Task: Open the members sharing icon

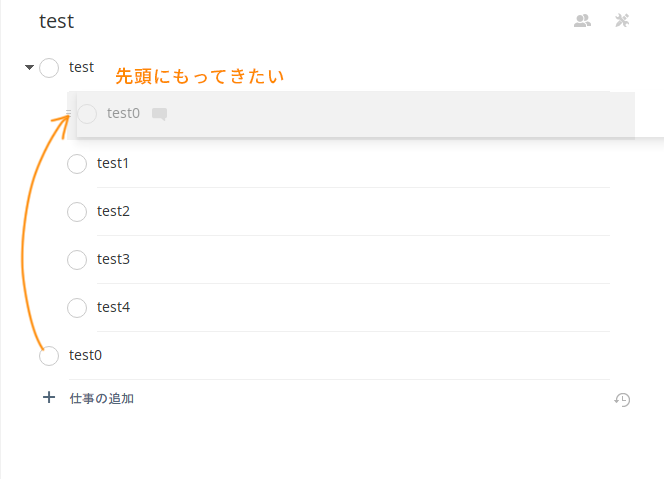Action: [x=582, y=20]
